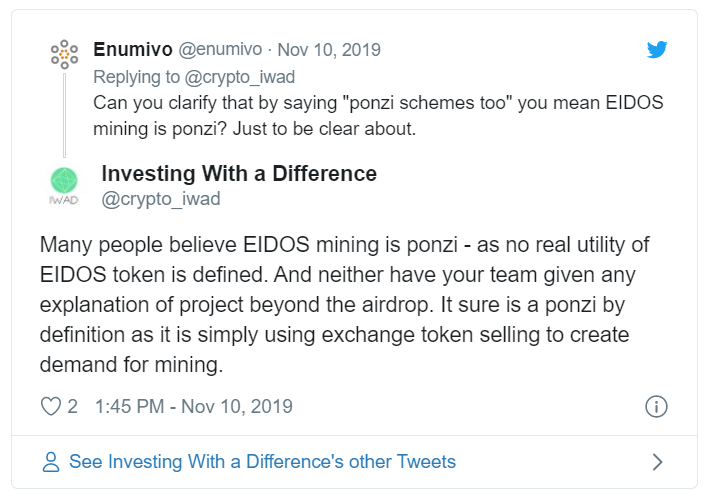
Task: Open Investing With a Difference profile name
Action: coord(239,173)
